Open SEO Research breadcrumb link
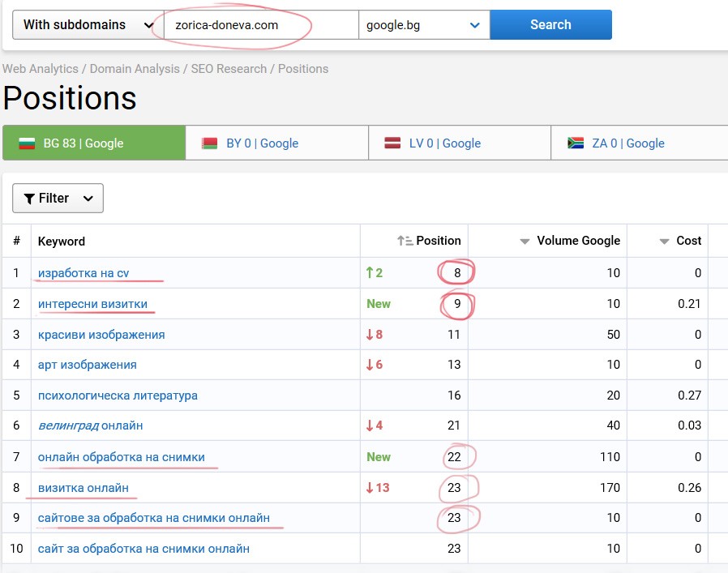This screenshot has height=573, width=728. (229, 69)
